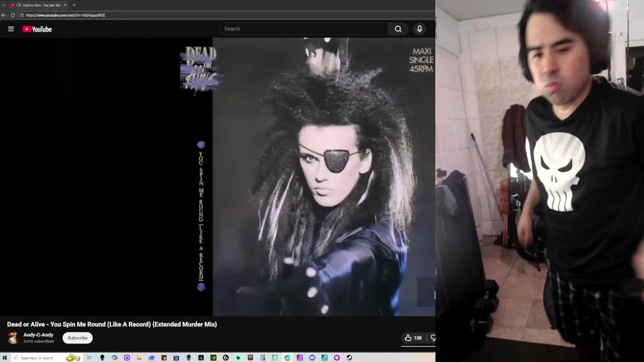Launch NVIDIA app from the taskbar
Image resolution: width=644 pixels, height=362 pixels.
(213, 357)
